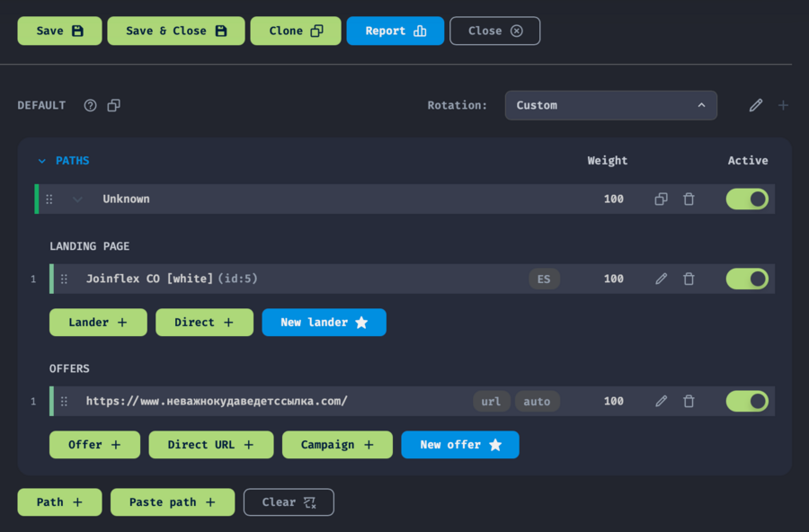
Task: Edit the Joinflex CO landing page
Action: point(662,279)
